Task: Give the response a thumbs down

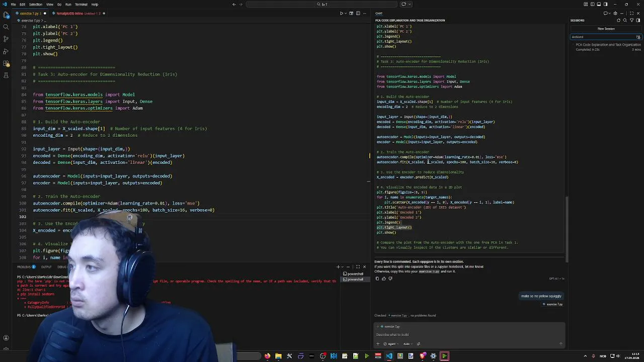Action: pos(390,279)
